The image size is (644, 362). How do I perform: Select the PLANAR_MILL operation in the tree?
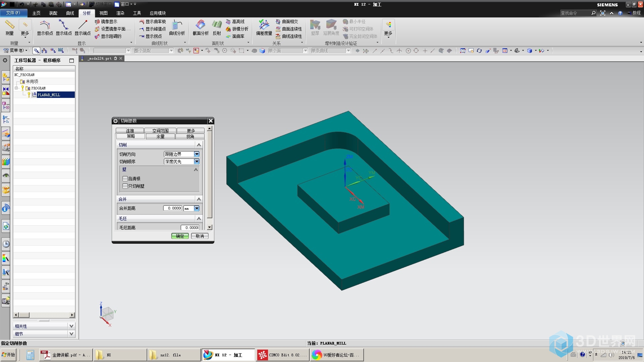coord(49,95)
